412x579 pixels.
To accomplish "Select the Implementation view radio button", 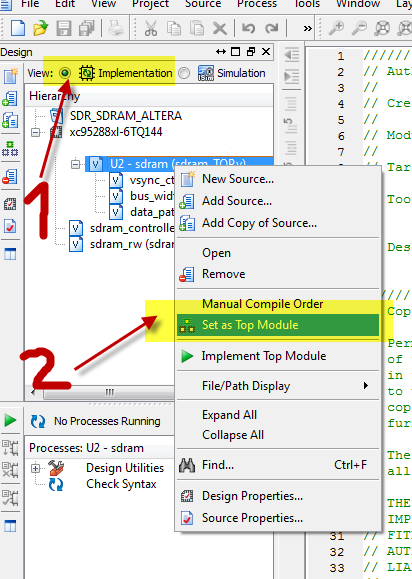I will pos(65,73).
